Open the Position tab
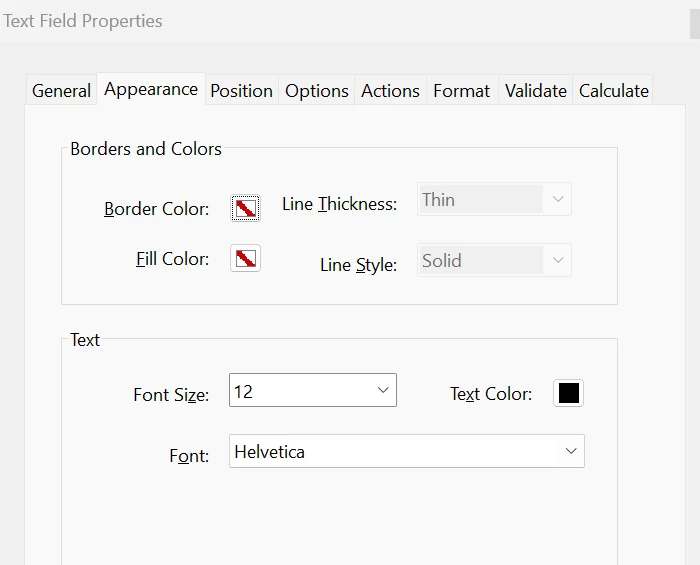The height and width of the screenshot is (565, 700). [x=241, y=91]
